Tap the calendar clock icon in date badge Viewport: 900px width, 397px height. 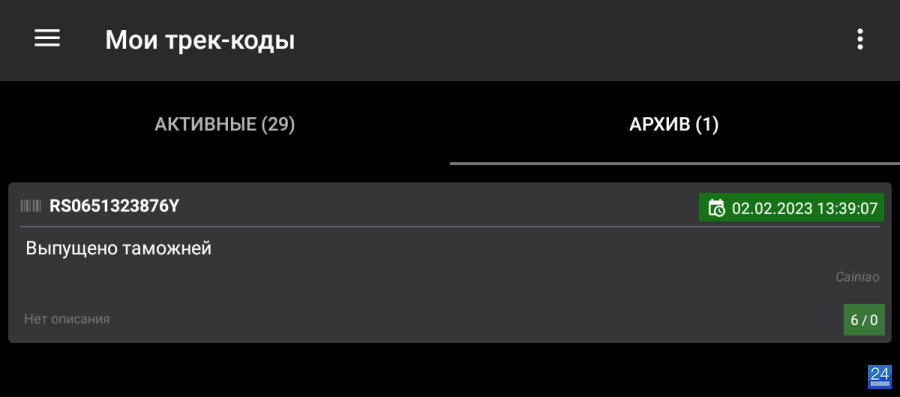click(716, 207)
